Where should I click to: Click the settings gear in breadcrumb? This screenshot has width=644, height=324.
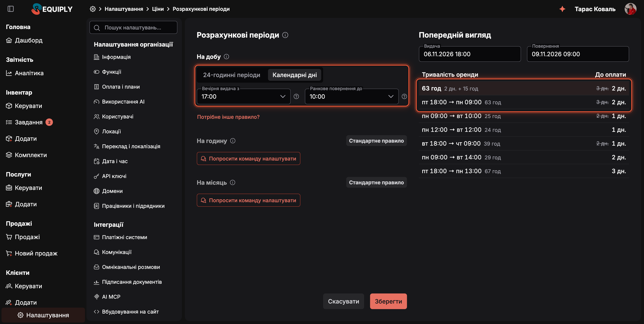93,9
